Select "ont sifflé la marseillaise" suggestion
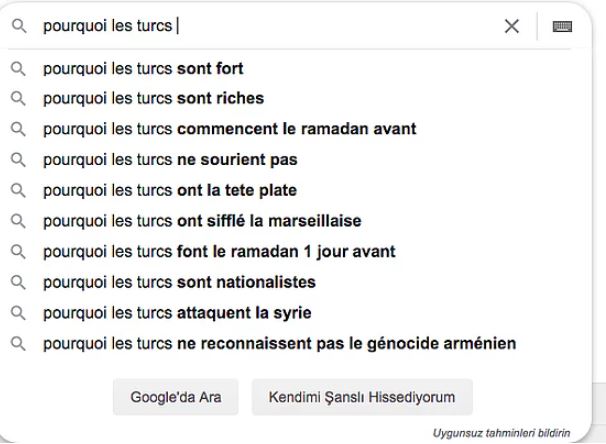The width and height of the screenshot is (606, 444). [x=202, y=221]
